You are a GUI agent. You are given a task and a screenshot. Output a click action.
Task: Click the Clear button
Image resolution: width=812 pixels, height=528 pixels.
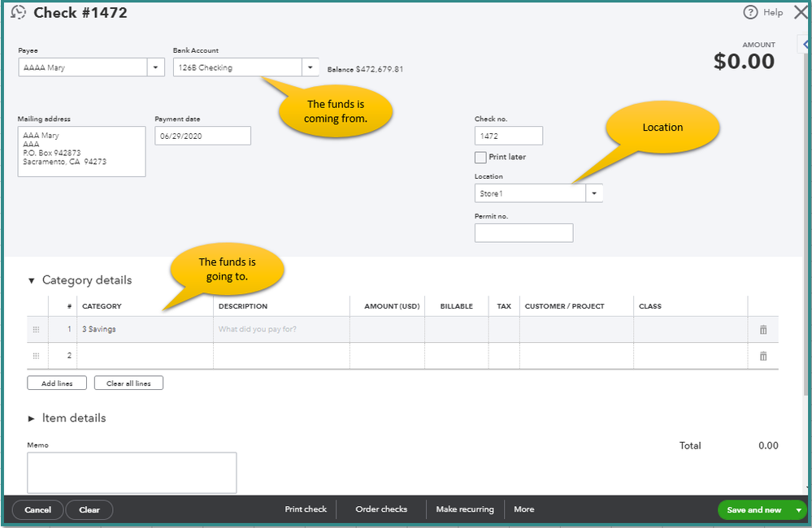point(89,510)
